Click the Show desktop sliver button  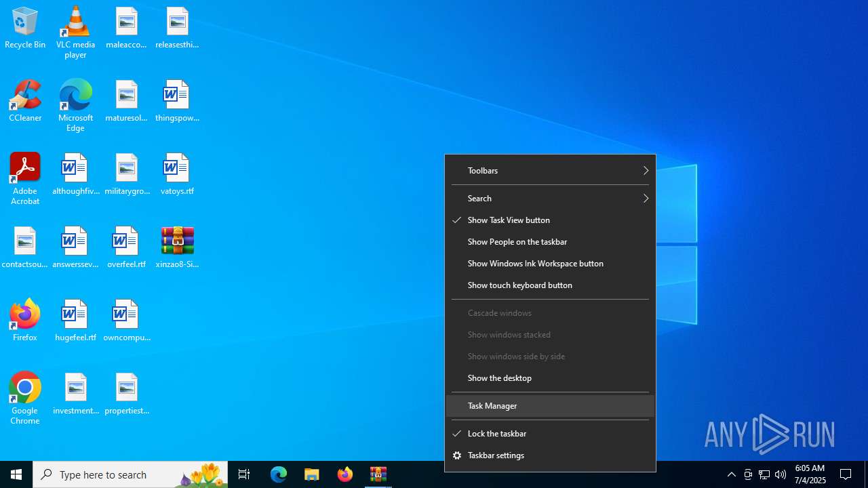click(x=866, y=474)
